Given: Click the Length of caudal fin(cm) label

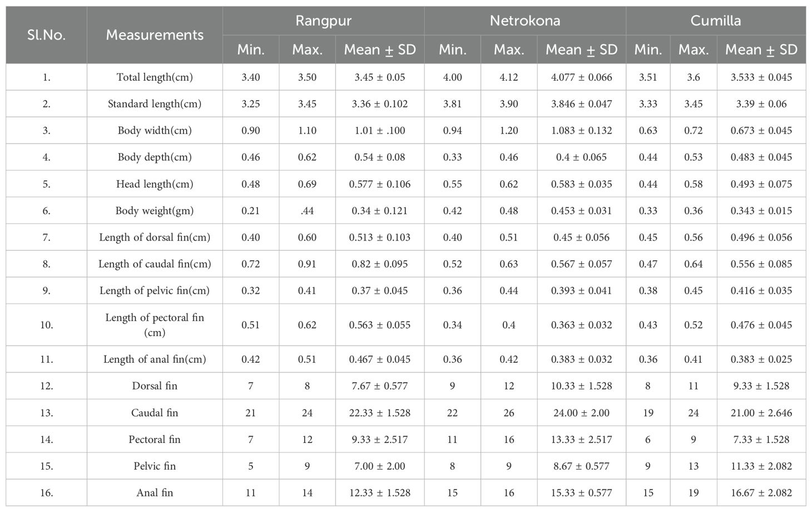Looking at the screenshot, I should (x=155, y=264).
